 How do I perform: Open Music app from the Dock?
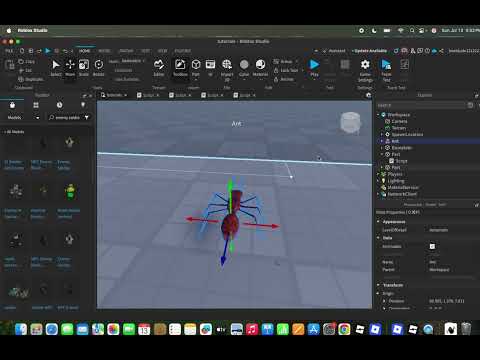[x=252, y=329]
